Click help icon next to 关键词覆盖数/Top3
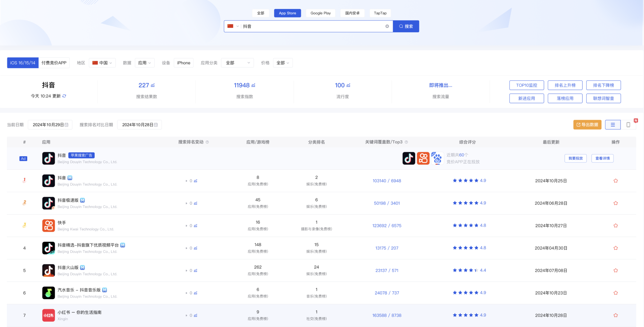The image size is (644, 327). [406, 142]
